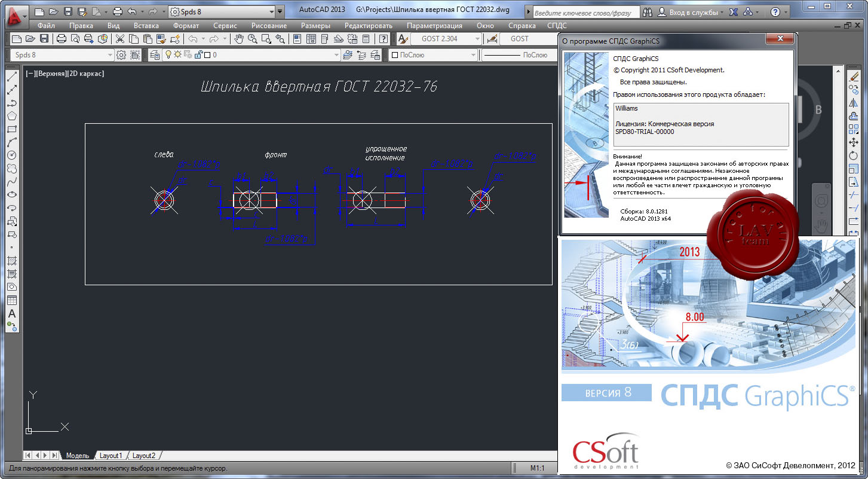Click the SPD80-TRIAL-00000 license text
Viewport: 868px width, 479px height.
pos(645,132)
